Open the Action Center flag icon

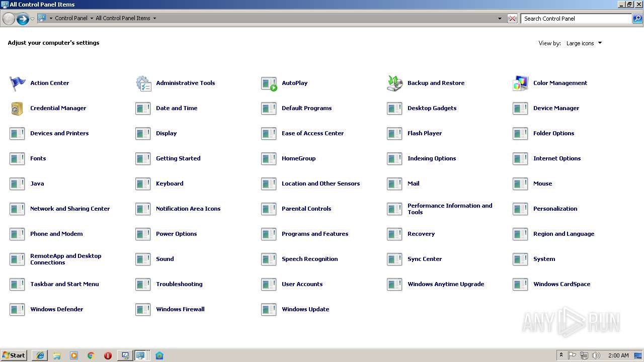pyautogui.click(x=18, y=83)
